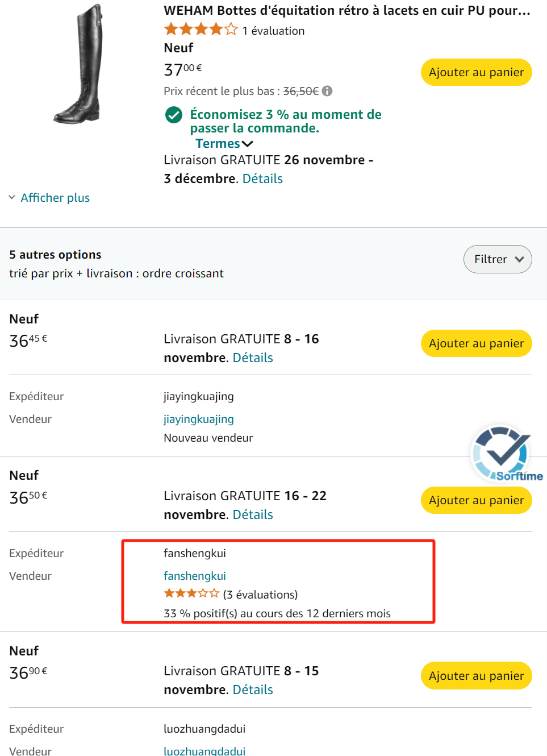Open Détails for 26 novembre delivery
Viewport: 547px width, 756px height.
262,179
